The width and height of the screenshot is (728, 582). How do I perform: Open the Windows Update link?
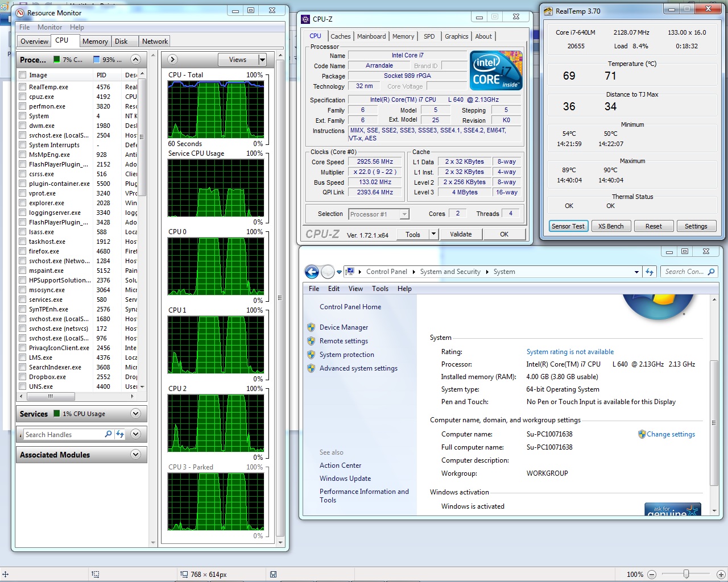[345, 479]
